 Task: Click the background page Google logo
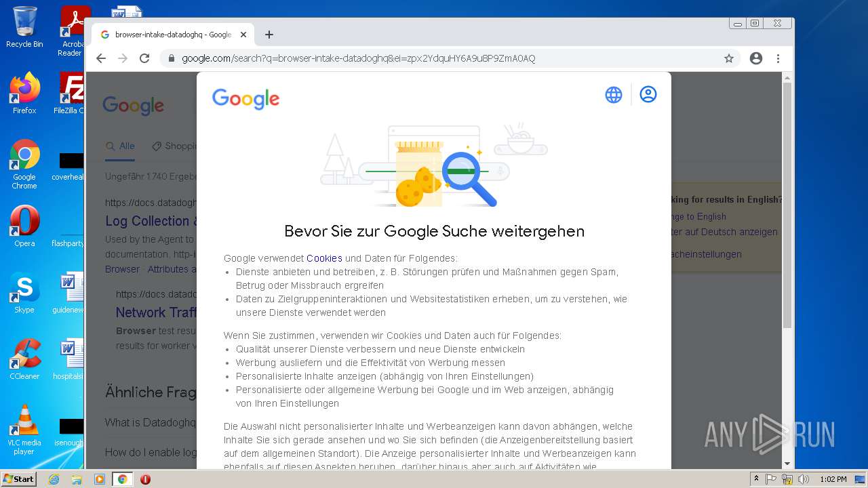(x=134, y=106)
